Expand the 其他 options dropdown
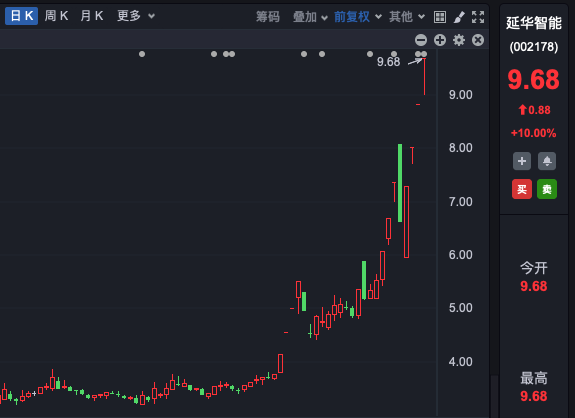575x418 pixels. 407,16
